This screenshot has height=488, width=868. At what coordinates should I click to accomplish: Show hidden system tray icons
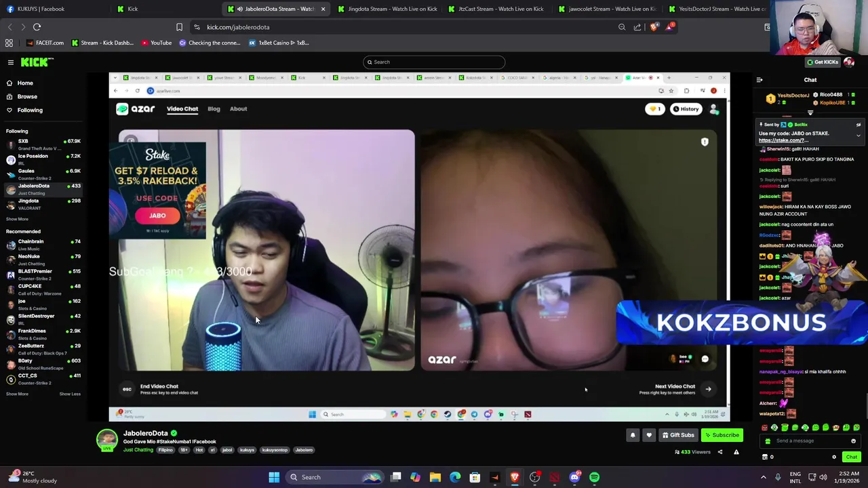pos(764,477)
